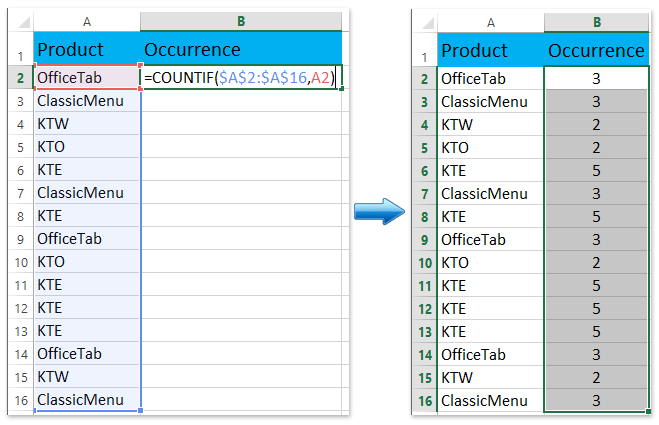Viewport: 659px width, 425px height.
Task: Click KTO cell in row 10, left sheet
Action: pos(87,262)
